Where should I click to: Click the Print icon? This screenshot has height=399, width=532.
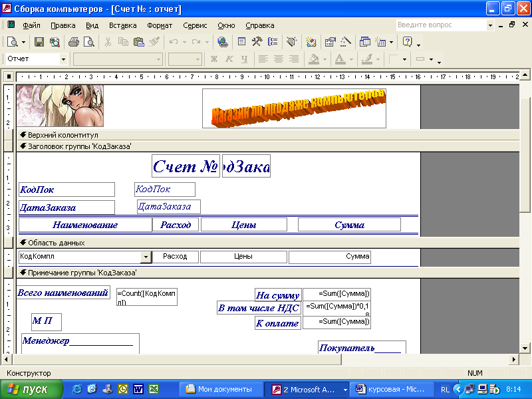tap(74, 42)
